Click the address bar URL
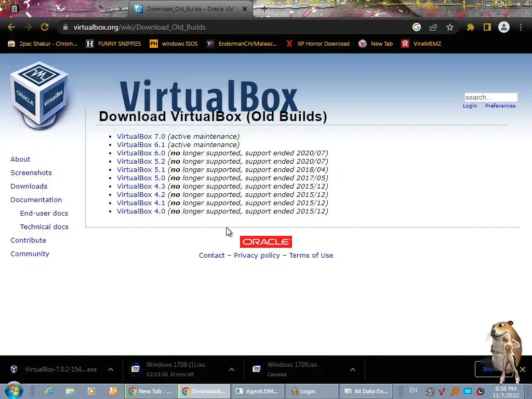Image resolution: width=532 pixels, height=399 pixels. 139,27
